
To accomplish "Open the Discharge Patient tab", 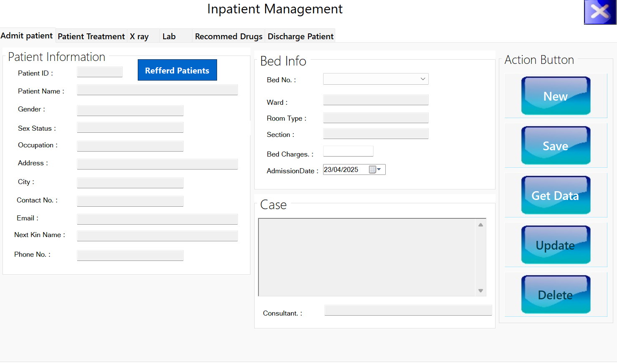I will [300, 36].
